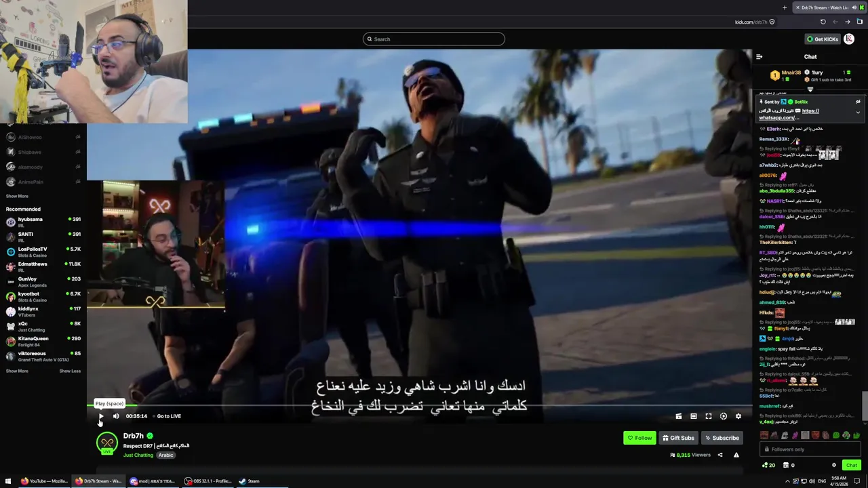Hide the pinned BotRix message

click(858, 102)
